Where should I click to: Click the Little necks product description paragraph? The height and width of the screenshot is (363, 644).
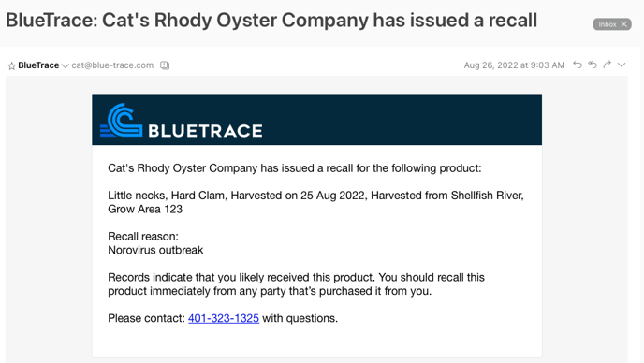coord(315,202)
